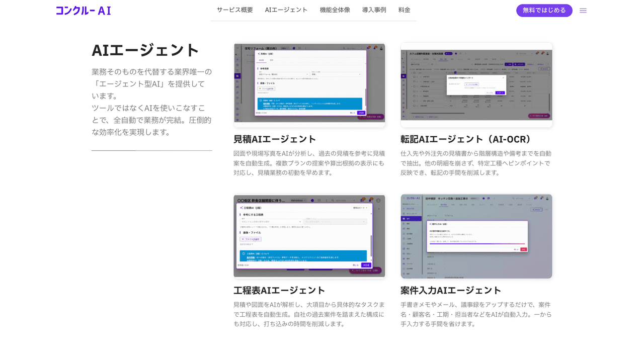Open the 案件入力AIエージェント screenshot thumbnail
The image size is (644, 362).
pyautogui.click(x=476, y=236)
